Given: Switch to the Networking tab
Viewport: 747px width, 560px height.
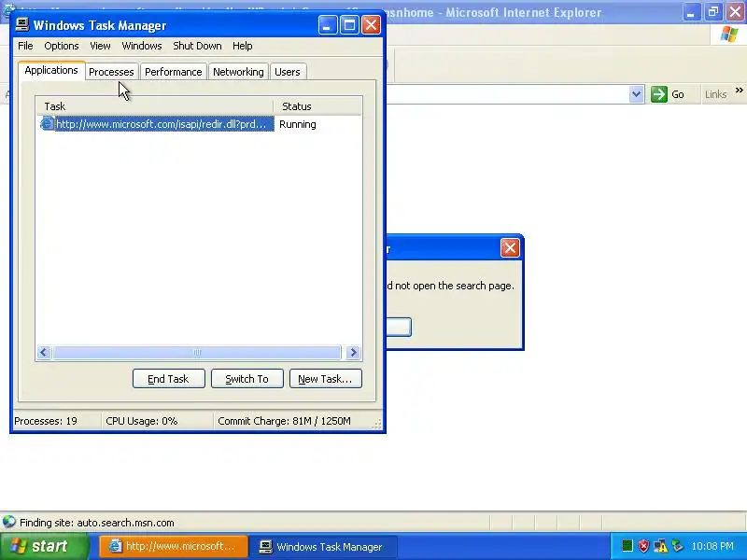Looking at the screenshot, I should point(238,72).
